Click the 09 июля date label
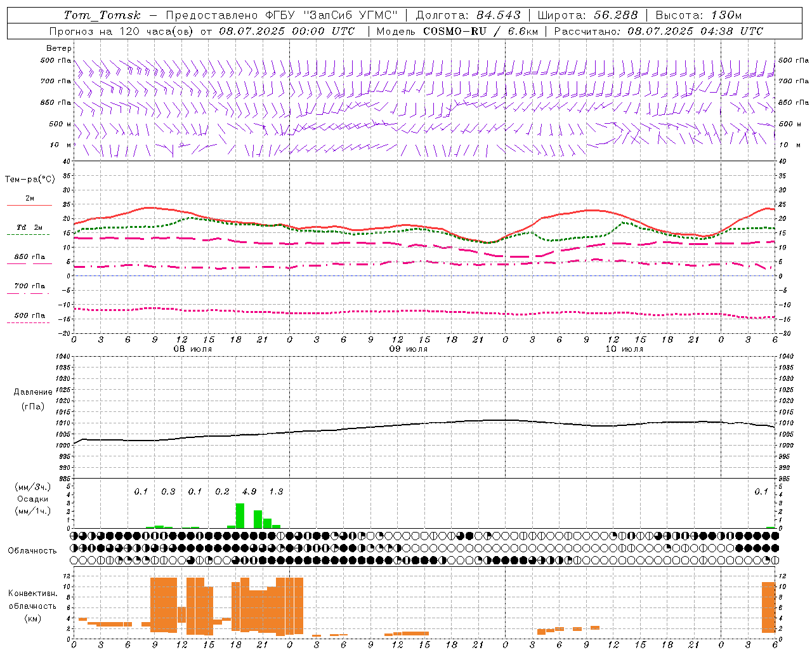This screenshot has height=650, width=812. 409,349
